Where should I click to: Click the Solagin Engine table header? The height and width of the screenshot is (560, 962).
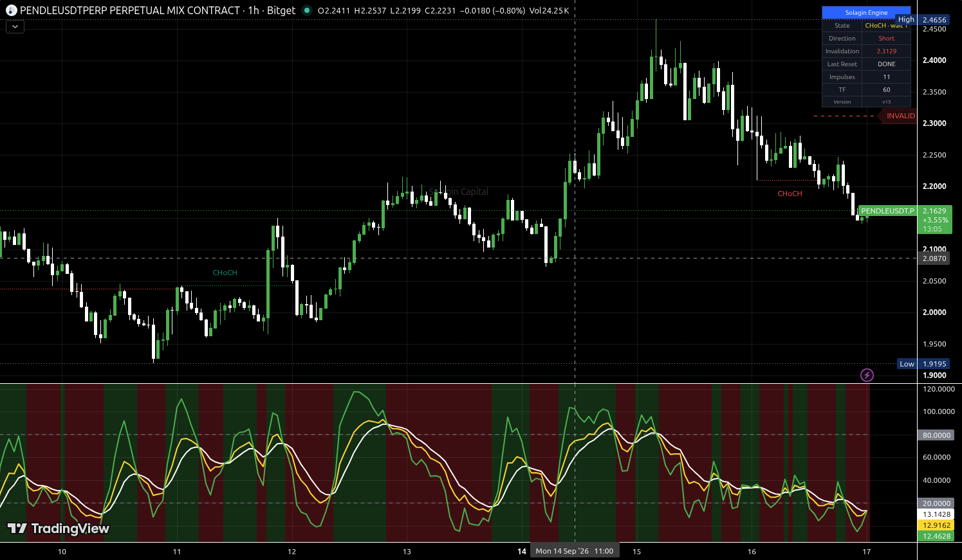866,13
